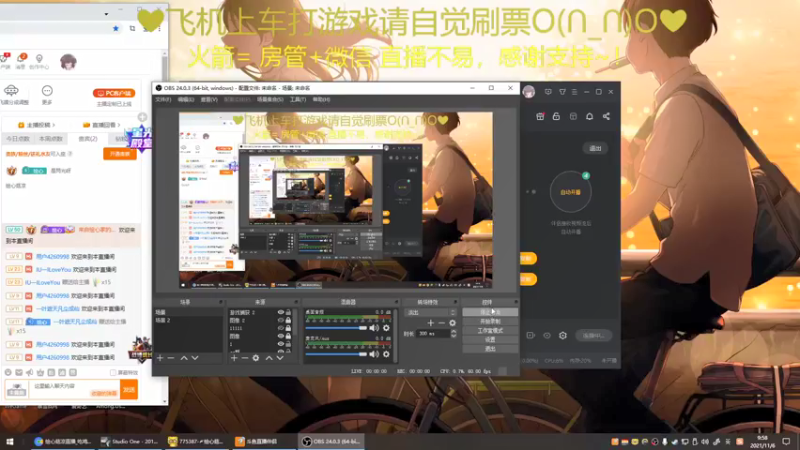Screen dimensions: 800x450
Task: Open the 编辑(E) menu in OBS
Action: pos(186,99)
